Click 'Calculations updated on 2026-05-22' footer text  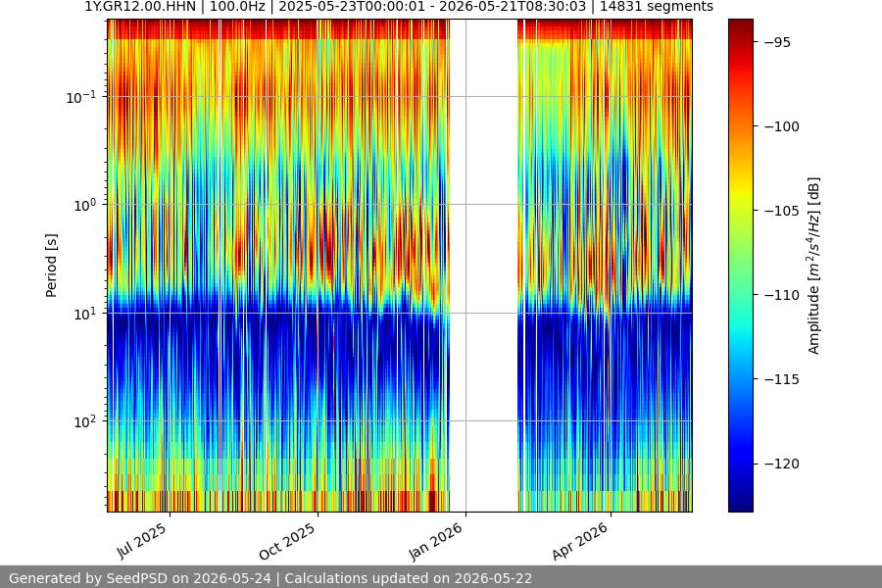[x=408, y=578]
